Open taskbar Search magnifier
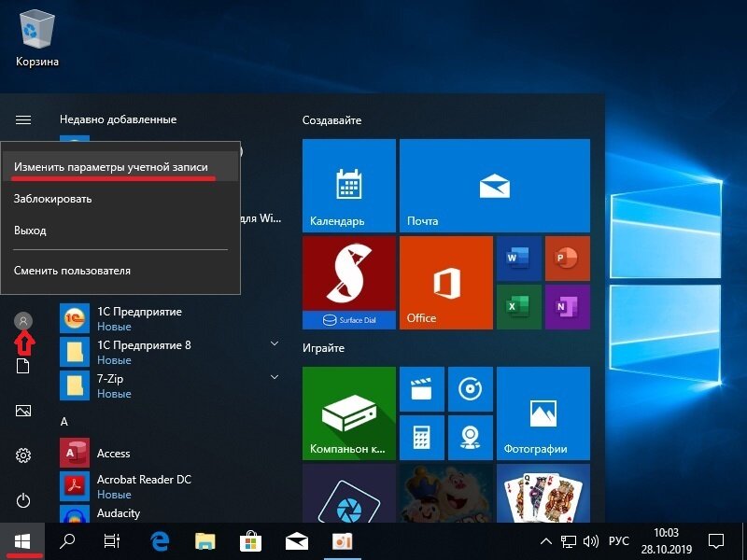Screen dimensions: 747x560 [x=67, y=541]
